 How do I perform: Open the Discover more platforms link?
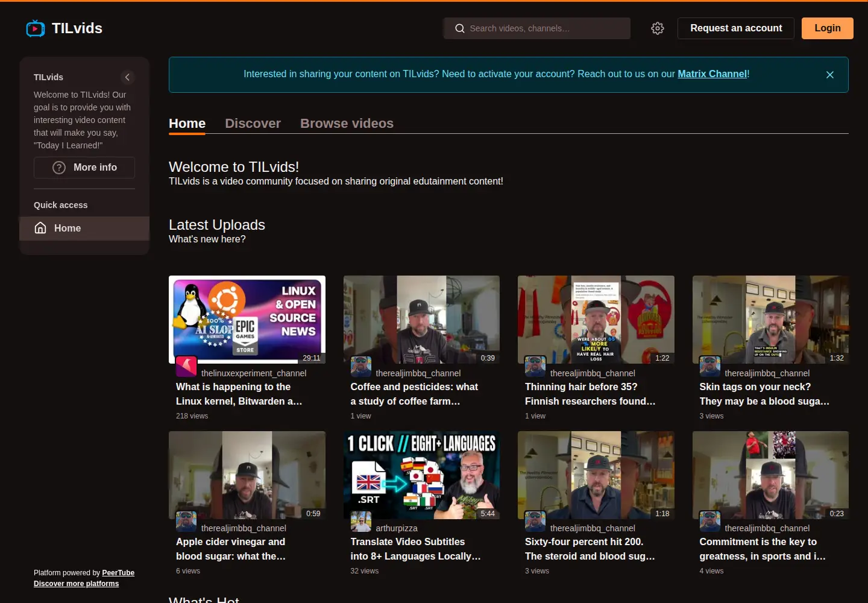pyautogui.click(x=76, y=584)
